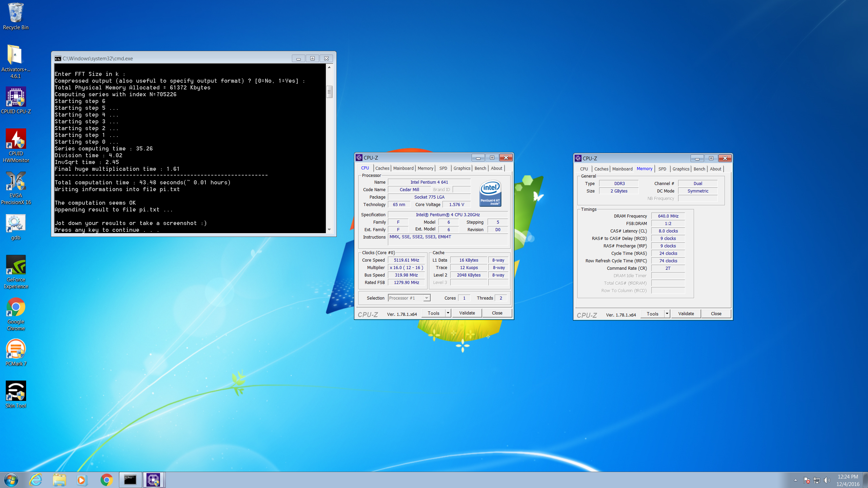The width and height of the screenshot is (868, 488).
Task: Open the Recycle Bin desktop icon
Action: pos(16,16)
